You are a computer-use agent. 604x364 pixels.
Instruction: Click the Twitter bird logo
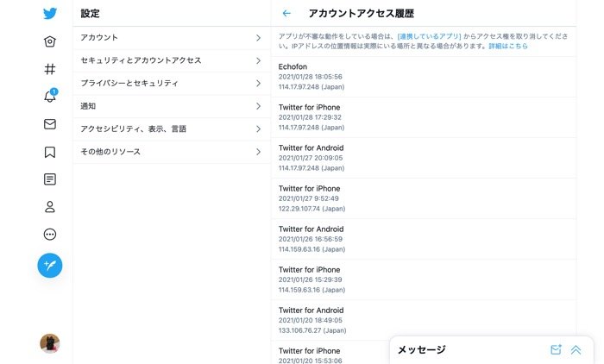(50, 14)
